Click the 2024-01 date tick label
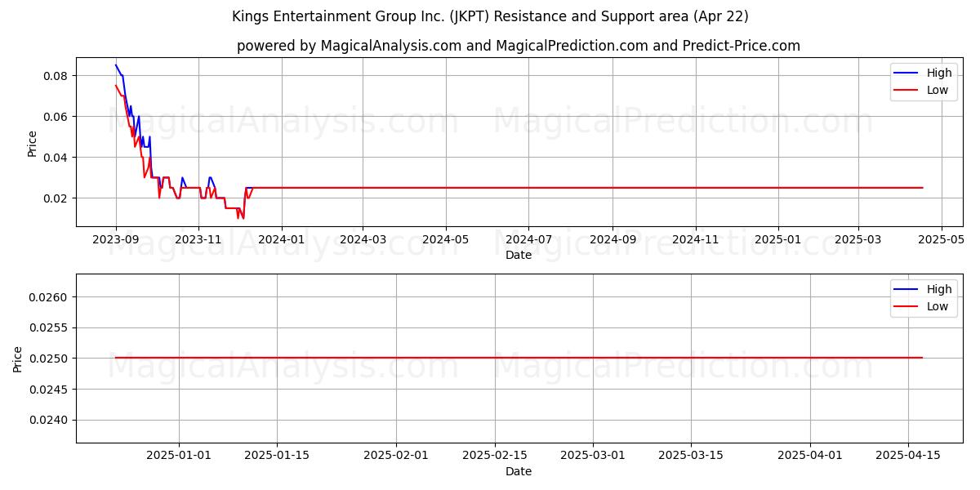 pos(281,239)
